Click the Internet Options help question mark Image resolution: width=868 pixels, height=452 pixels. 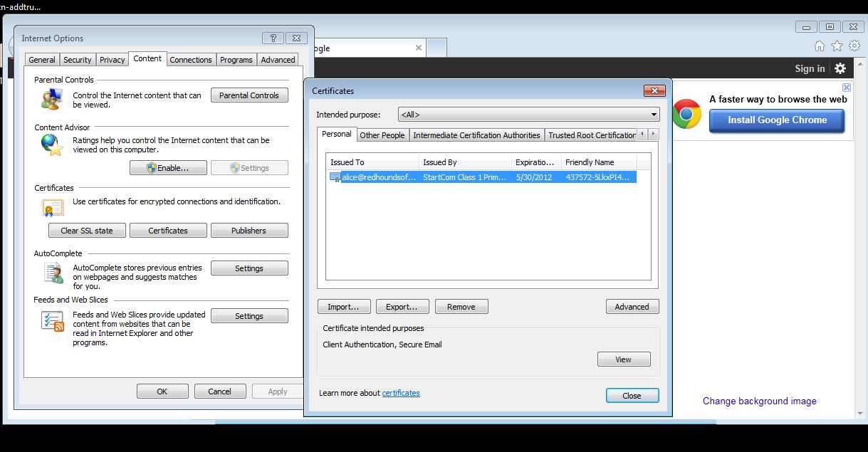[x=273, y=38]
